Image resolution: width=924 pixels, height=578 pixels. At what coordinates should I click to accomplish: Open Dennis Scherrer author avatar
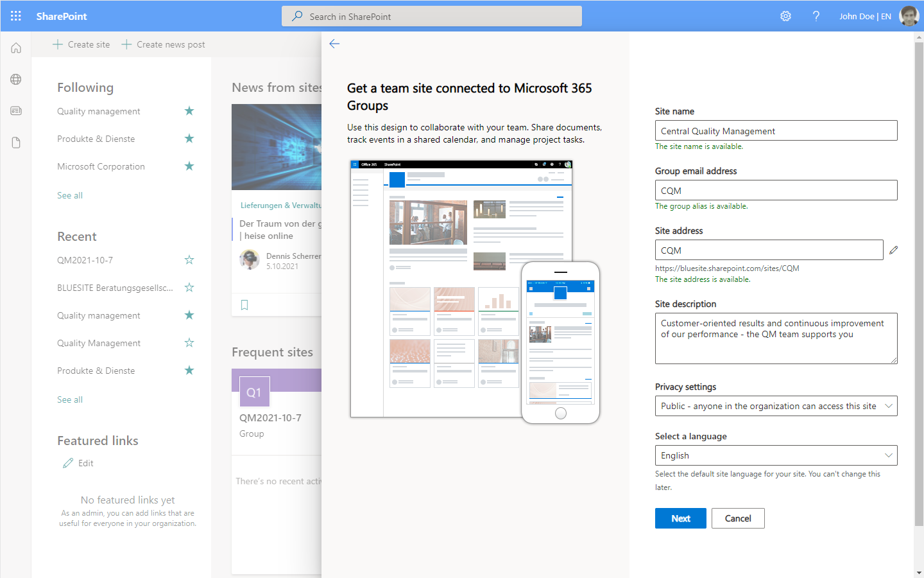tap(250, 259)
